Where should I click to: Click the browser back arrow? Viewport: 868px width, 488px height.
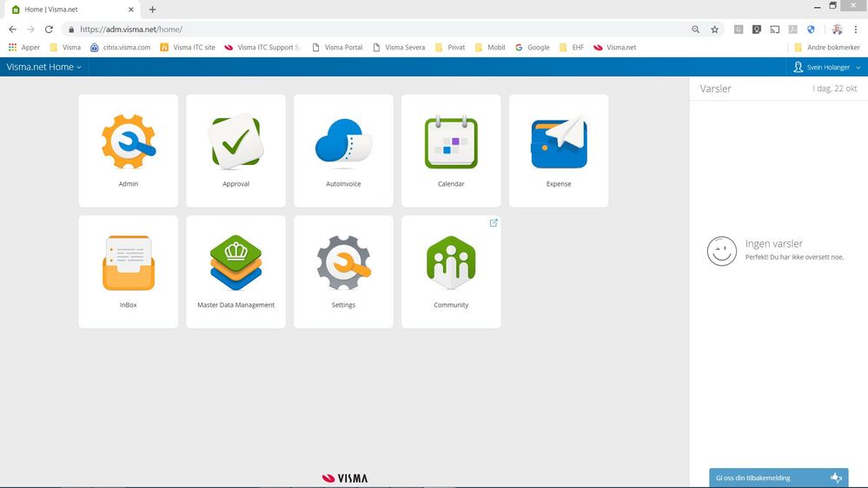coord(13,30)
